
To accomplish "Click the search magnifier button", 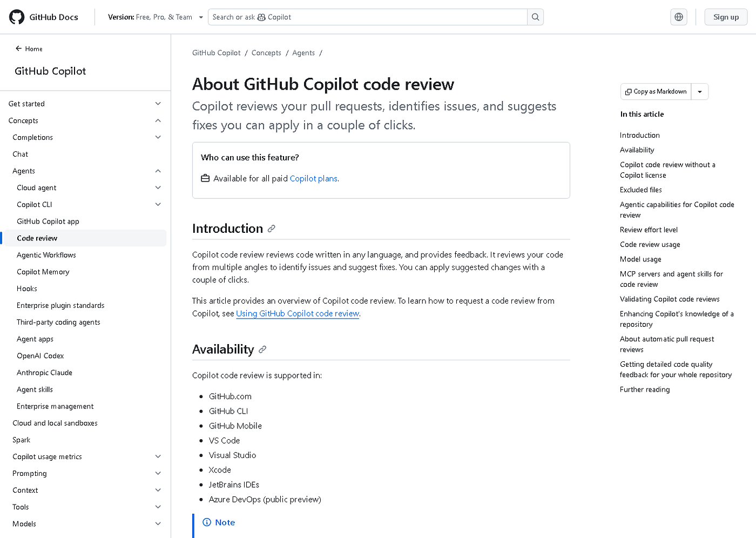I will (535, 17).
